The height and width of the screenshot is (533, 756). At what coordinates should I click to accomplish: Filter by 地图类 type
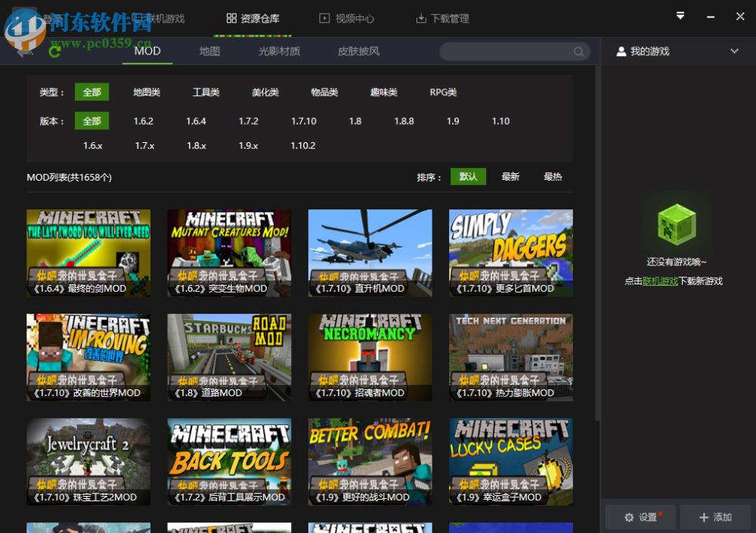click(147, 92)
